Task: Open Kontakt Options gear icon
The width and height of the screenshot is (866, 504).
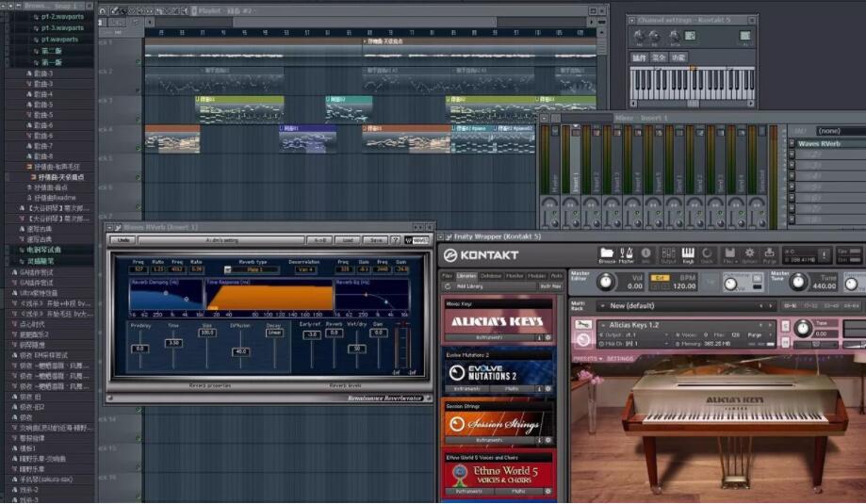Action: coord(749,253)
